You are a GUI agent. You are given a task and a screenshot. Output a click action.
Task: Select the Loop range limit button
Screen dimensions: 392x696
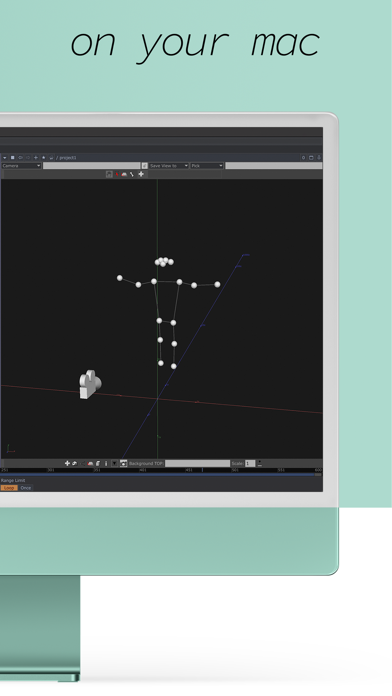9,488
